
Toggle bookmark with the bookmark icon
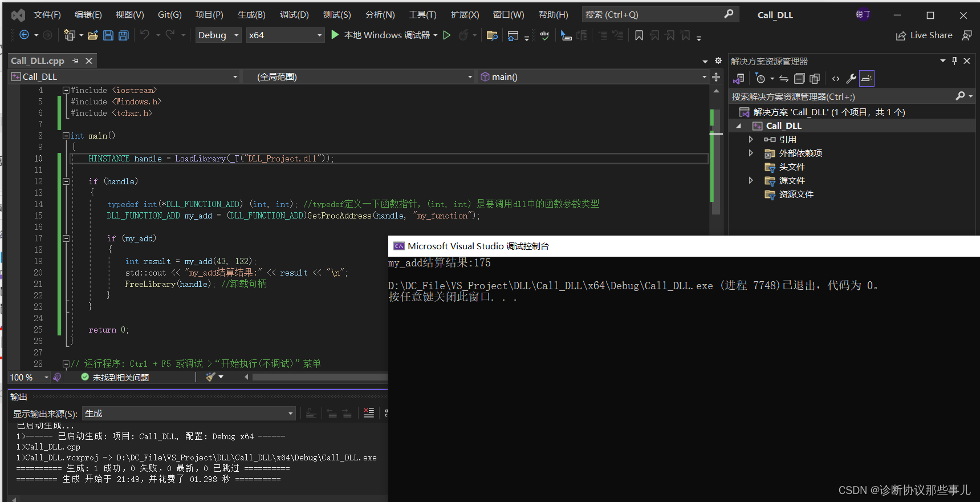(639, 35)
